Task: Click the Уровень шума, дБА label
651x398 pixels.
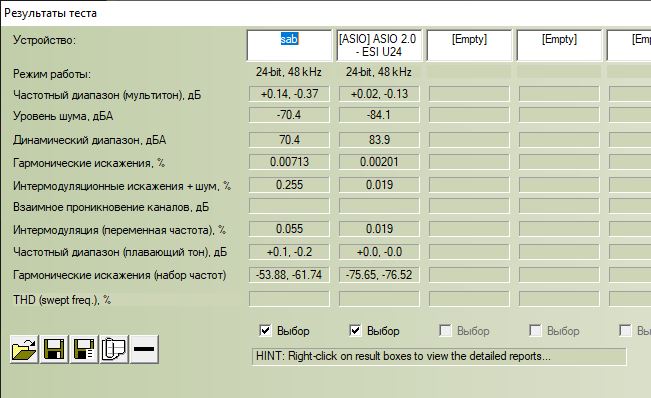Action: click(x=63, y=116)
